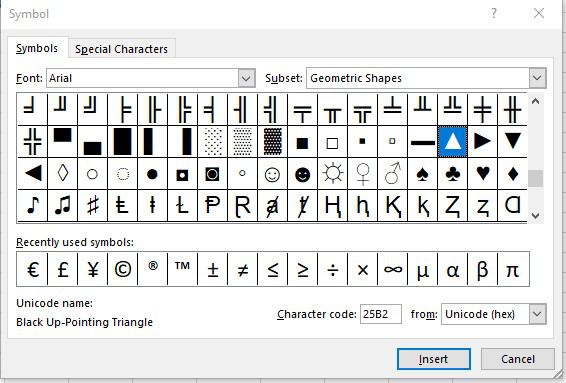Pick the black down-pointing triangle symbol
The height and width of the screenshot is (383, 566).
pyautogui.click(x=512, y=141)
